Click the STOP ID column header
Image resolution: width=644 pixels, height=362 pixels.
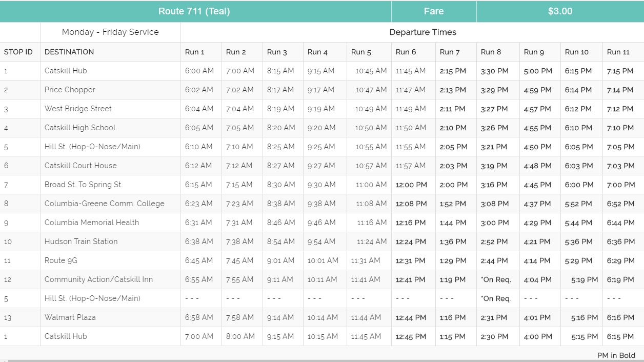[x=18, y=52]
